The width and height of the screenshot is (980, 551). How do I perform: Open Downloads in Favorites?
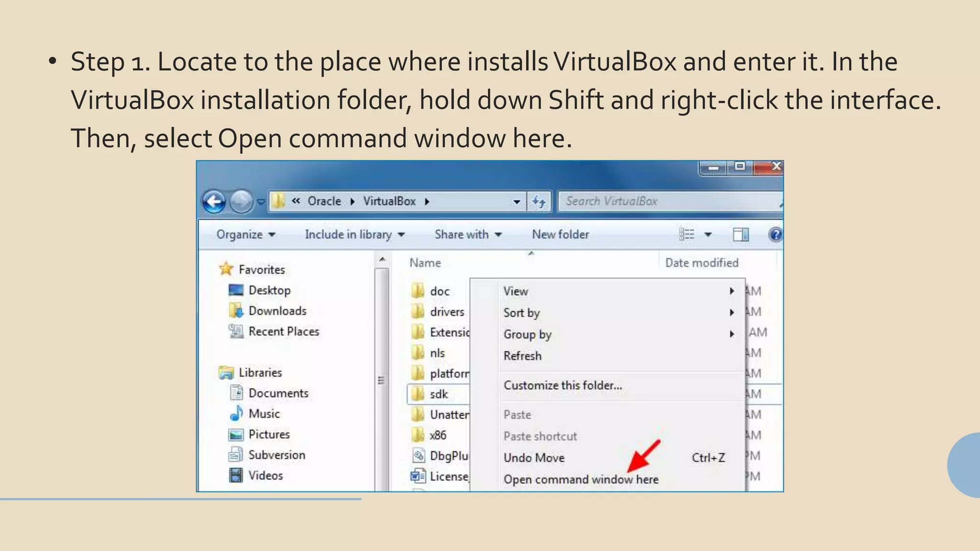click(x=278, y=311)
